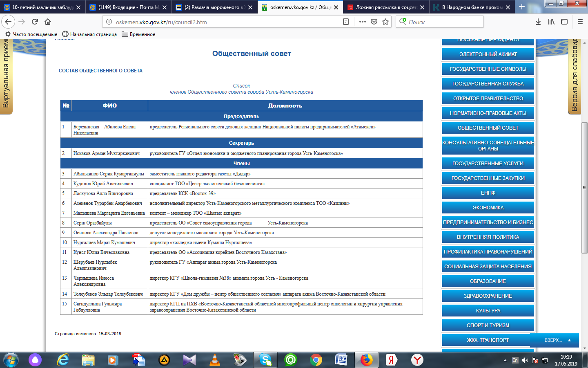Open 'ГОСУДАРСТВЕННАЯ СЛУЖБА' section

tap(488, 84)
